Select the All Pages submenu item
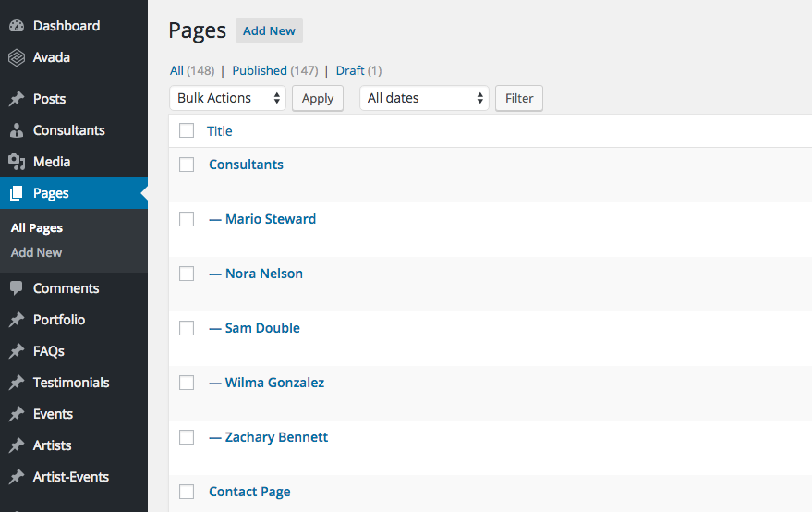Image resolution: width=812 pixels, height=512 pixels. [37, 228]
